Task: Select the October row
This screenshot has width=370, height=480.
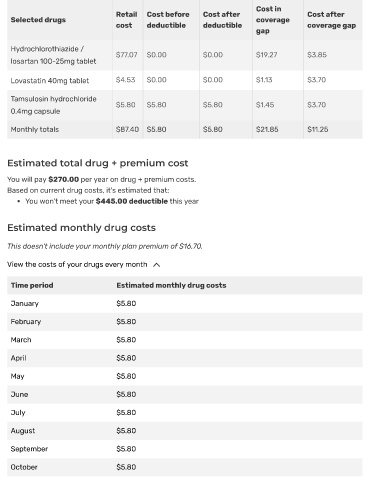Action: pyautogui.click(x=185, y=467)
